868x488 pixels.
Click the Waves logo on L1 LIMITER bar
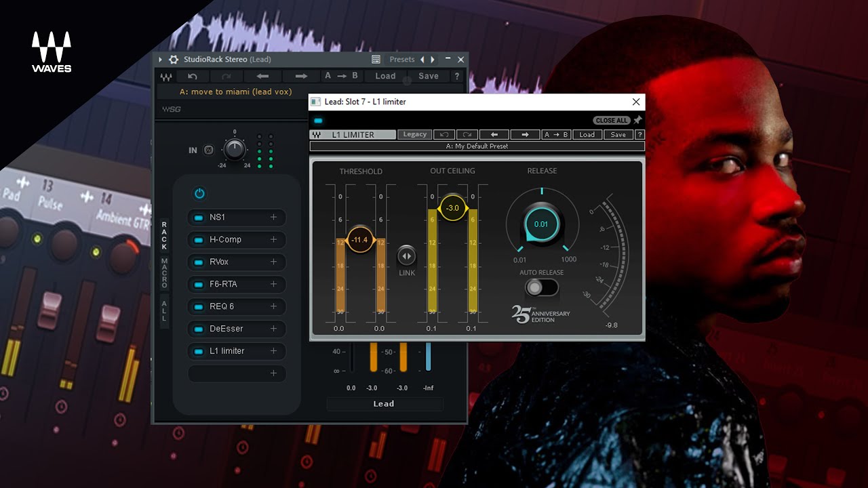[317, 135]
